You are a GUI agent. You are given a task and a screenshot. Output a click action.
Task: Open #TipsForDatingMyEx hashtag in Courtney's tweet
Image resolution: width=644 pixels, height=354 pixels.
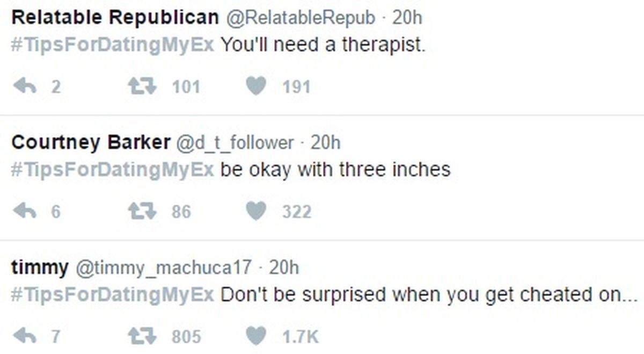[112, 170]
